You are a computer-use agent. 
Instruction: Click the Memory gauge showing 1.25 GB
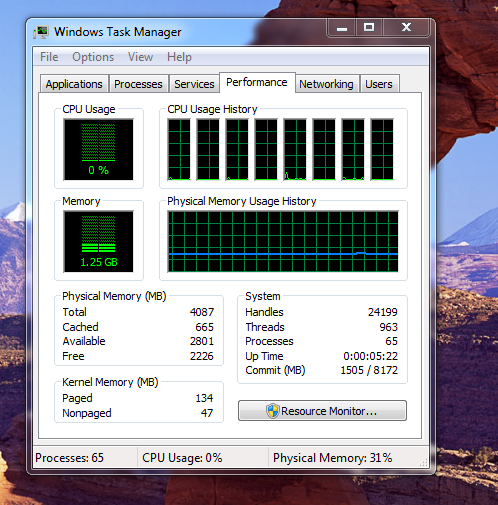(98, 241)
